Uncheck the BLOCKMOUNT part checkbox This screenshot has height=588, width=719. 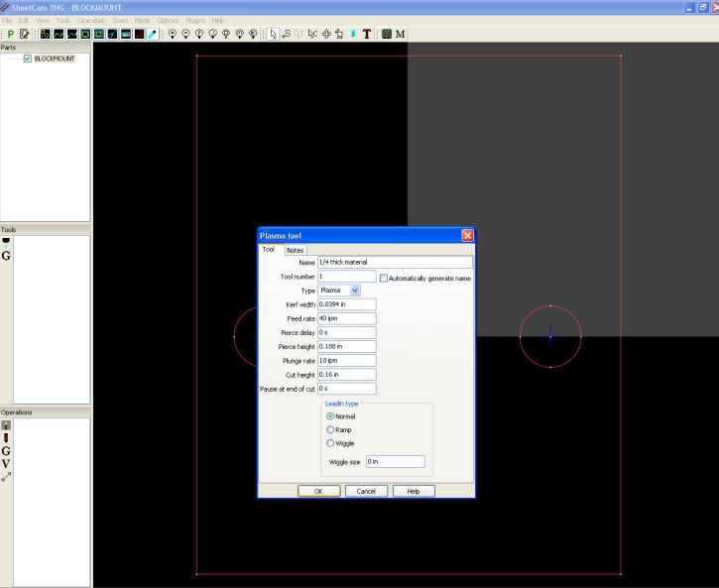point(28,59)
